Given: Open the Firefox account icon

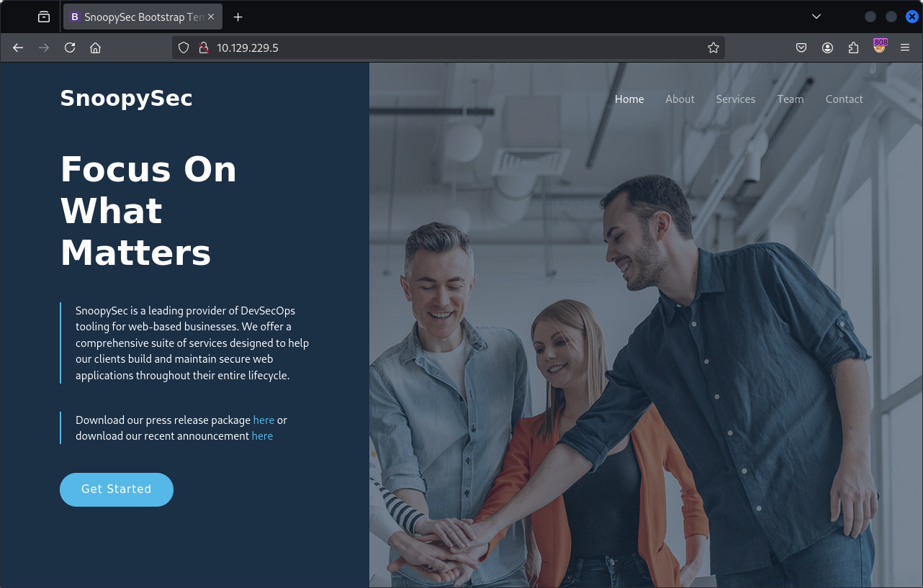Looking at the screenshot, I should coord(827,48).
